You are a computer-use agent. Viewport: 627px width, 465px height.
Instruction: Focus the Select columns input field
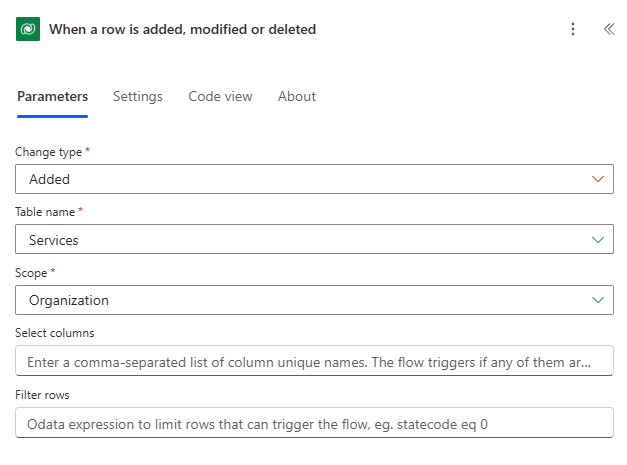[314, 361]
